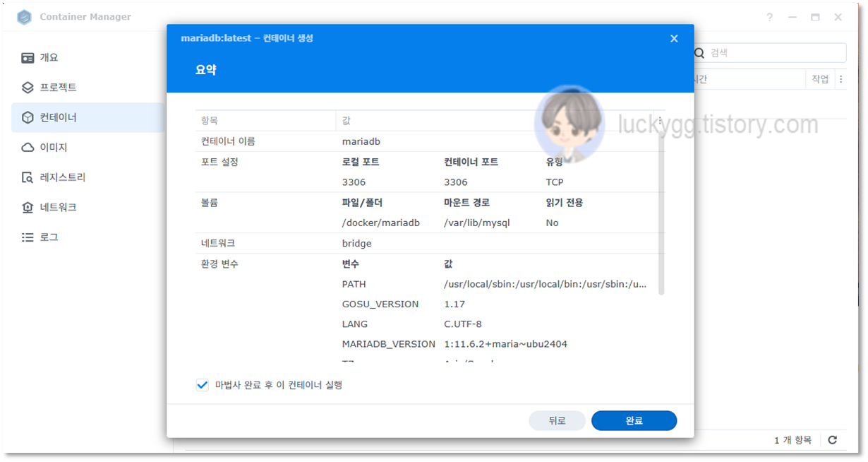
Task: Click the 개요 overview icon
Action: [x=28, y=58]
